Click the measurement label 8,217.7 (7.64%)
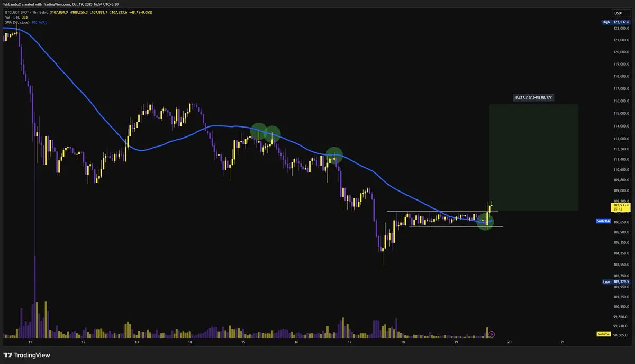The image size is (635, 364). tap(534, 97)
